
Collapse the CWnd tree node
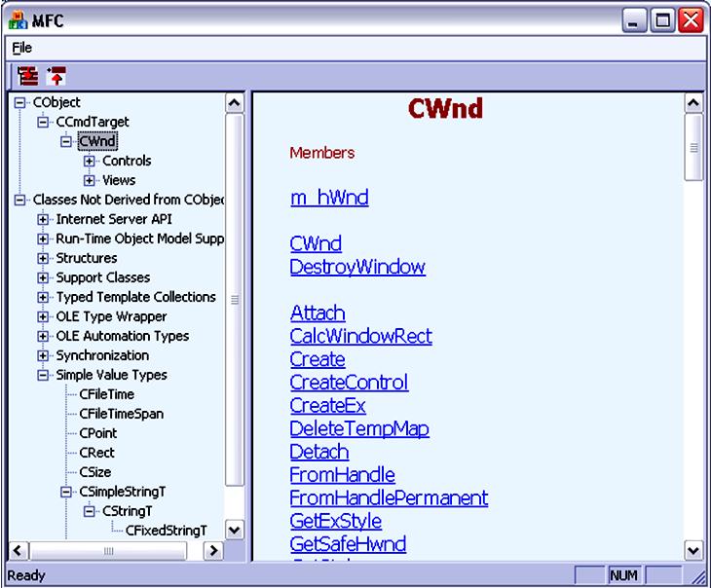(66, 141)
